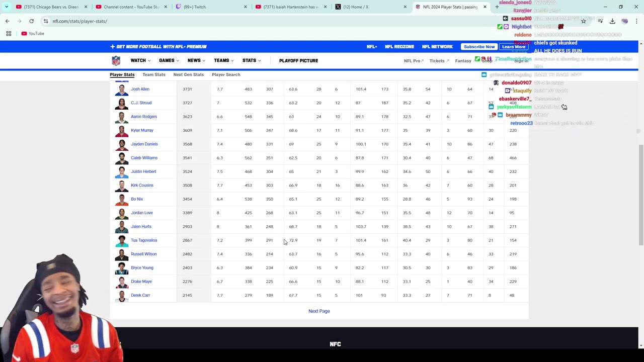Click Jalen Hurts' headshot image
The width and height of the screenshot is (644, 362).
click(122, 226)
